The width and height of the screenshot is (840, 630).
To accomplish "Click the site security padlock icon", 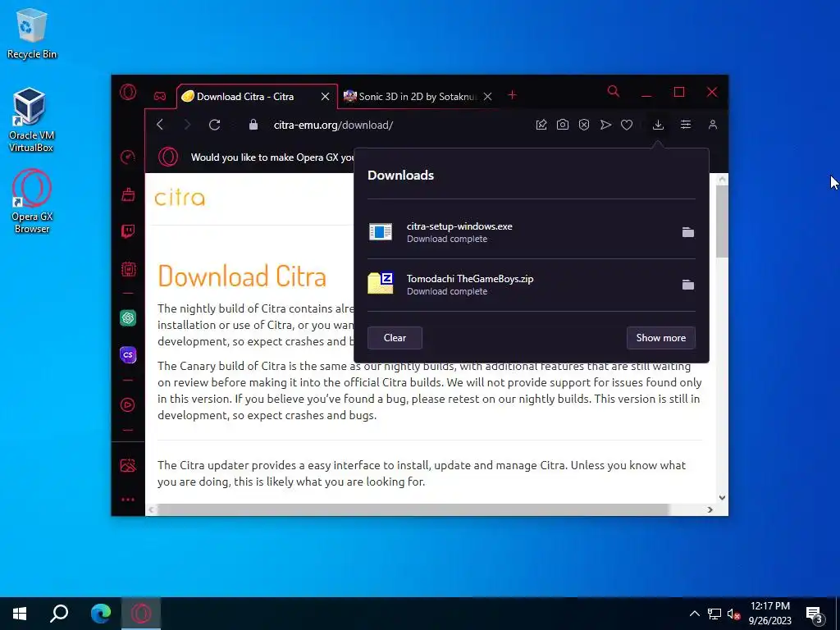I will tap(253, 125).
